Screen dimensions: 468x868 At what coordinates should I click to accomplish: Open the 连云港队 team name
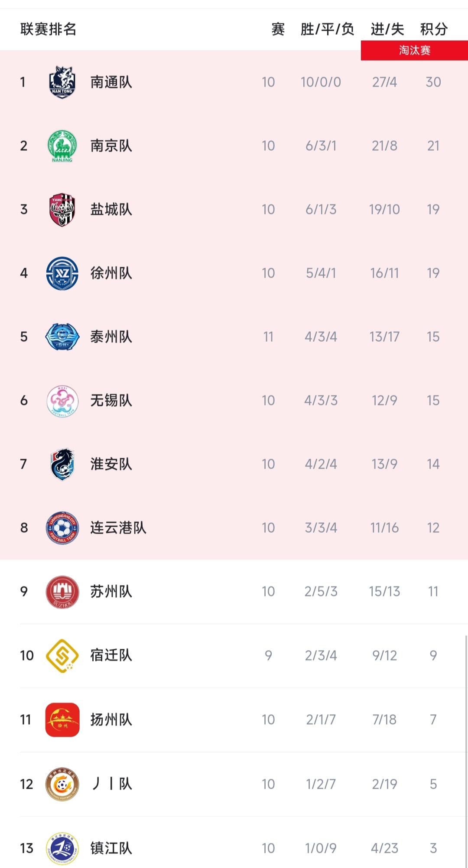click(118, 528)
